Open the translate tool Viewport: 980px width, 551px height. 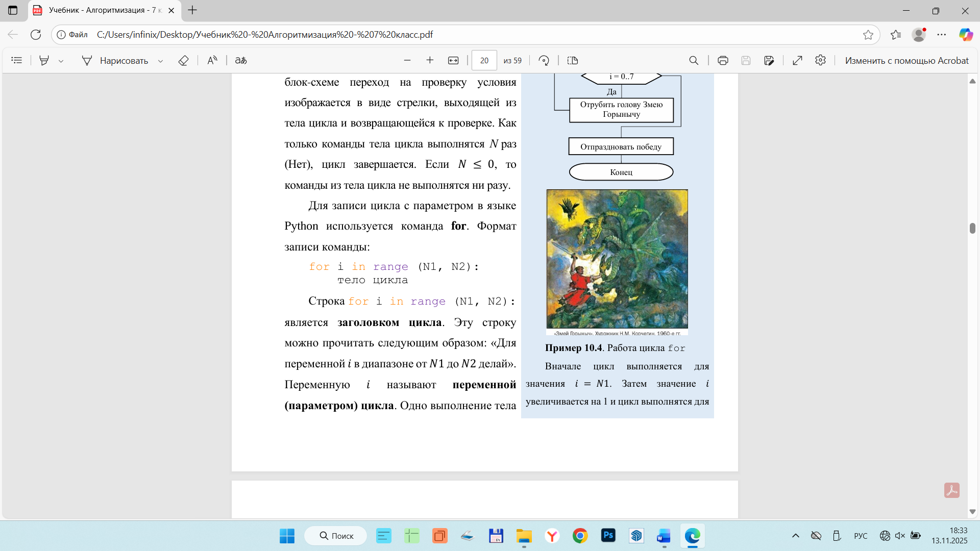click(x=241, y=60)
